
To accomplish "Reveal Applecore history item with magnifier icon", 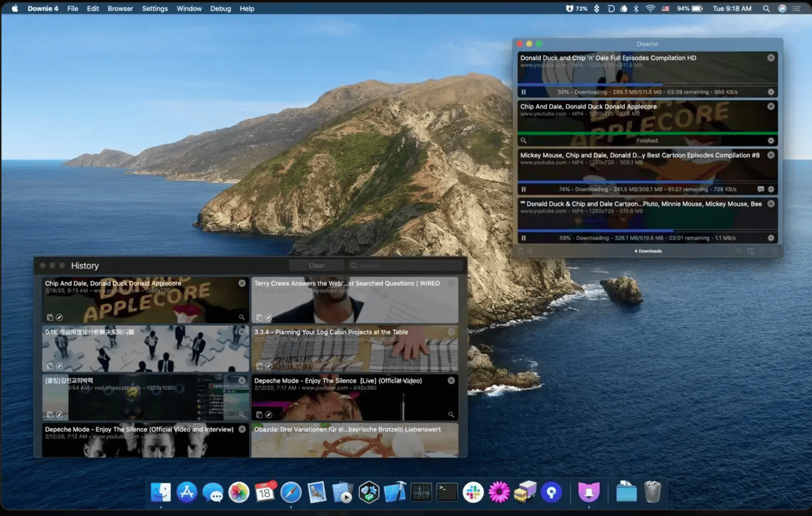I will point(242,317).
